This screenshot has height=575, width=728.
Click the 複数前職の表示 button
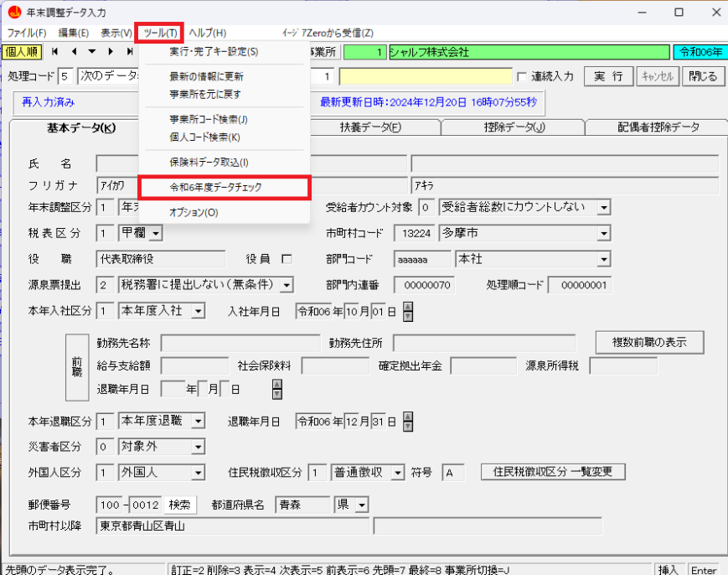649,342
